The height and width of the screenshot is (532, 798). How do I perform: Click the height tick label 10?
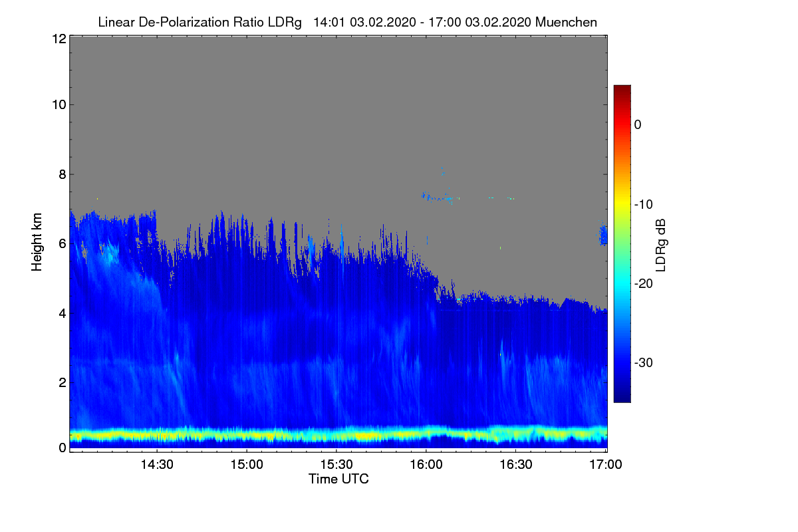click(x=58, y=104)
